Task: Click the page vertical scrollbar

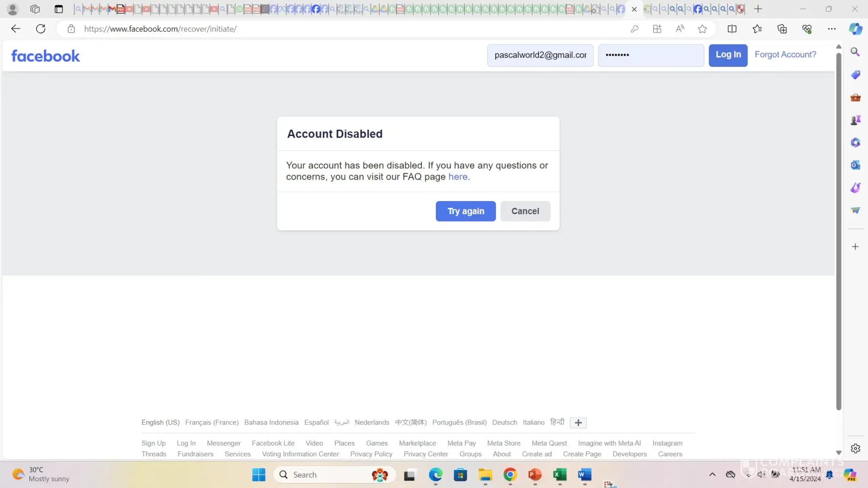Action: pyautogui.click(x=839, y=229)
